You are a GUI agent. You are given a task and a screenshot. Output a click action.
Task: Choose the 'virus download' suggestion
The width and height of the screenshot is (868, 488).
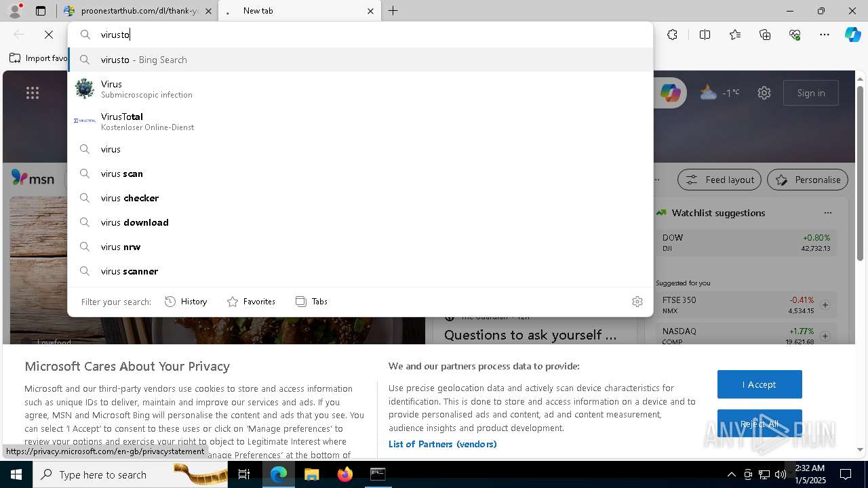click(x=360, y=222)
